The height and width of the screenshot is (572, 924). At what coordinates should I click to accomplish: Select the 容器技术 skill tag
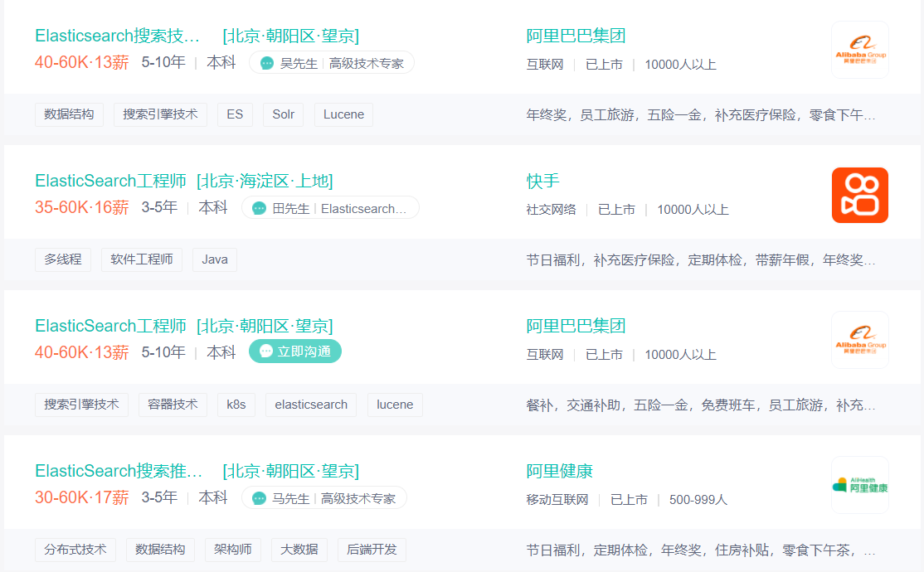click(x=173, y=405)
